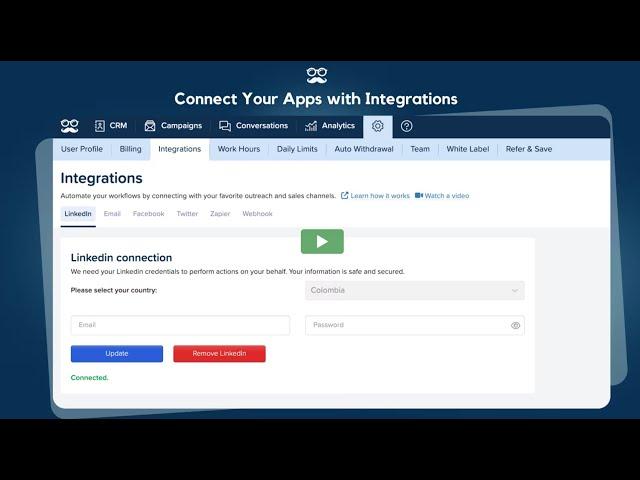The image size is (640, 480).
Task: Follow the Learn how it works link
Action: pos(375,196)
